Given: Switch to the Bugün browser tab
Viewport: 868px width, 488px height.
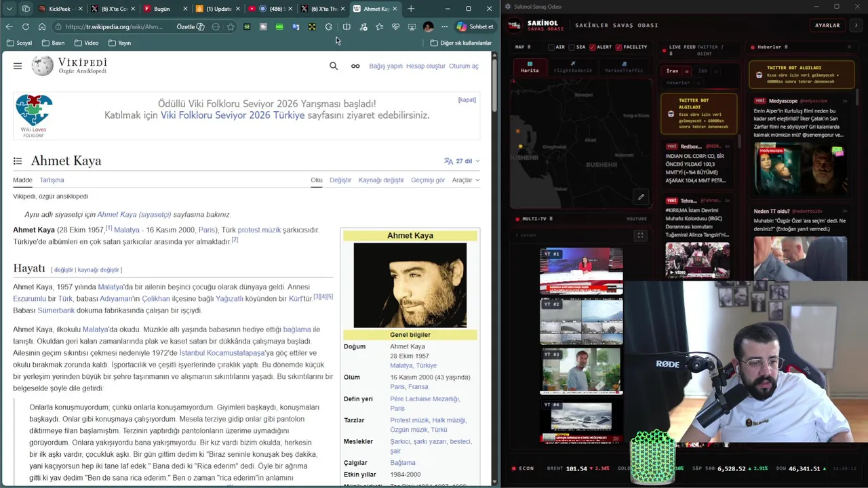Looking at the screenshot, I should click(165, 9).
